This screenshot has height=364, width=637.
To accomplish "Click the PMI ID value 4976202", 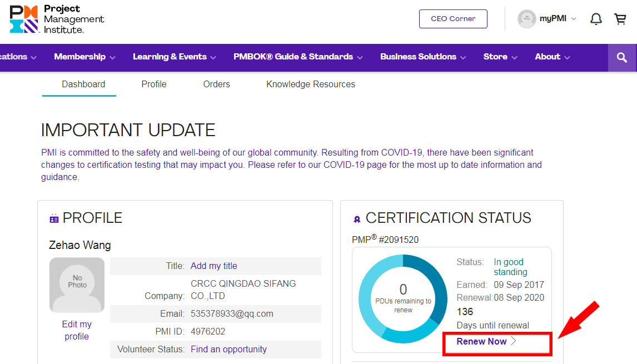I will coord(208,332).
